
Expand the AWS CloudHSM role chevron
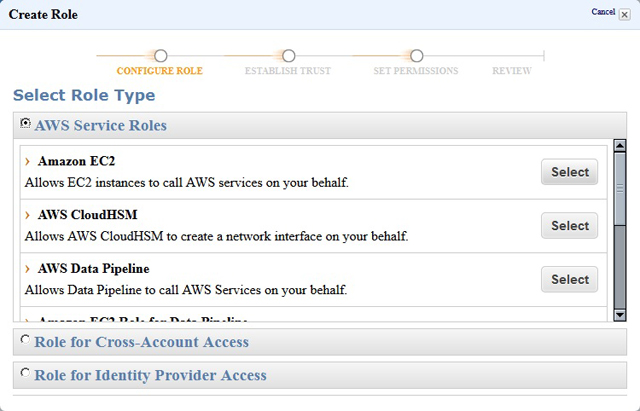click(27, 215)
